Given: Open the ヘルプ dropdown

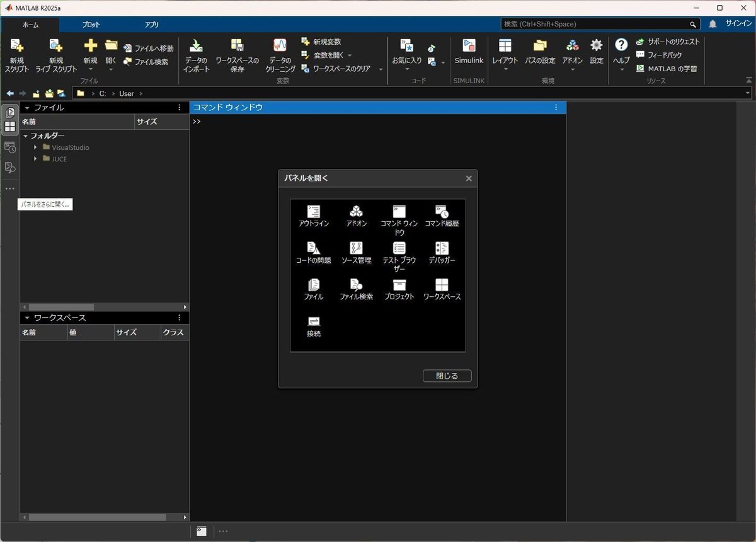Looking at the screenshot, I should (621, 69).
